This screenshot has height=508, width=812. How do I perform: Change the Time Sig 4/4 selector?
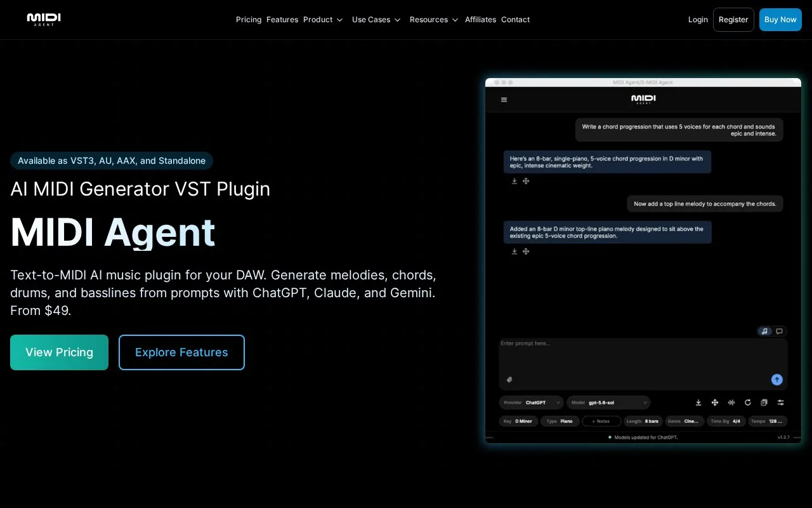[726, 421]
